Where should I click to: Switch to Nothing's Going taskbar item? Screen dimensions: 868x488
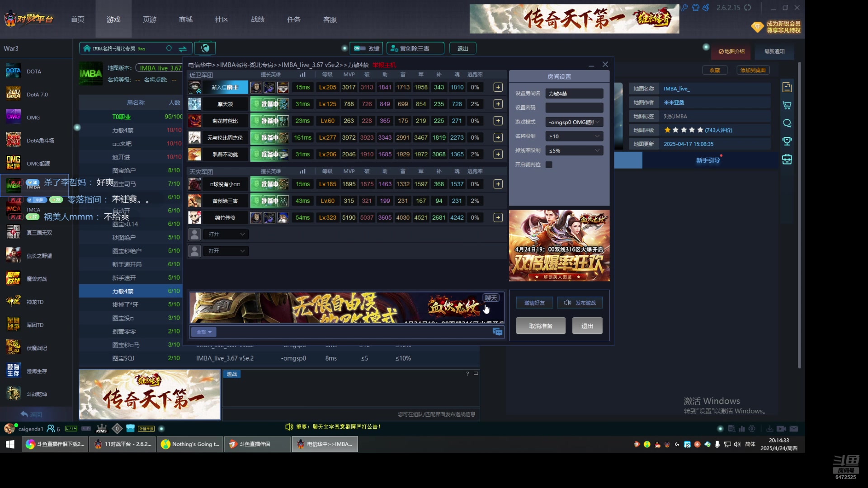click(x=190, y=444)
